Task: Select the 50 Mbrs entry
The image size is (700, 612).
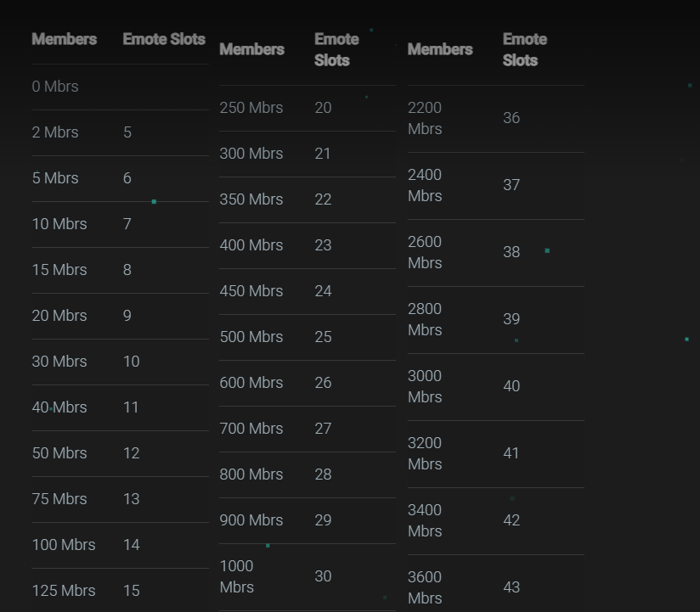Action: [x=59, y=453]
